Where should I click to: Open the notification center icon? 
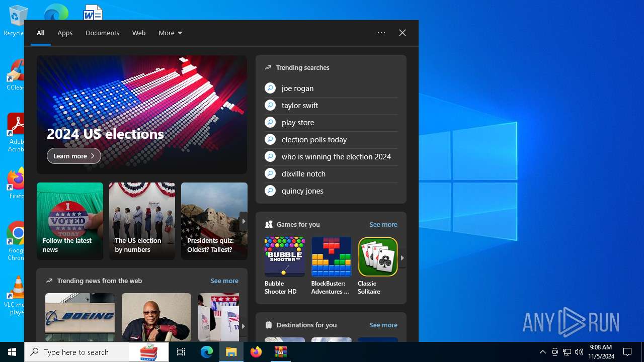point(627,352)
